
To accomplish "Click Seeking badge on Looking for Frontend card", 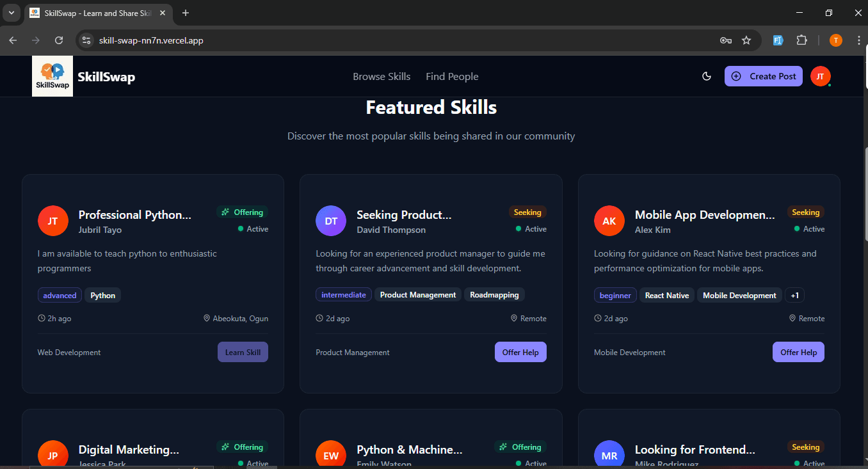I will click(x=805, y=447).
